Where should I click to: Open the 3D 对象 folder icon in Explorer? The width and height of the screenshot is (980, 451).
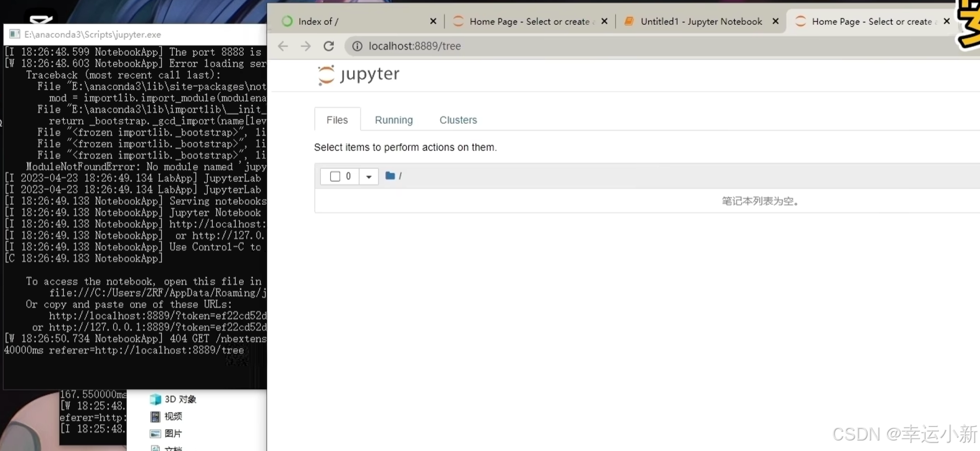[x=155, y=400]
